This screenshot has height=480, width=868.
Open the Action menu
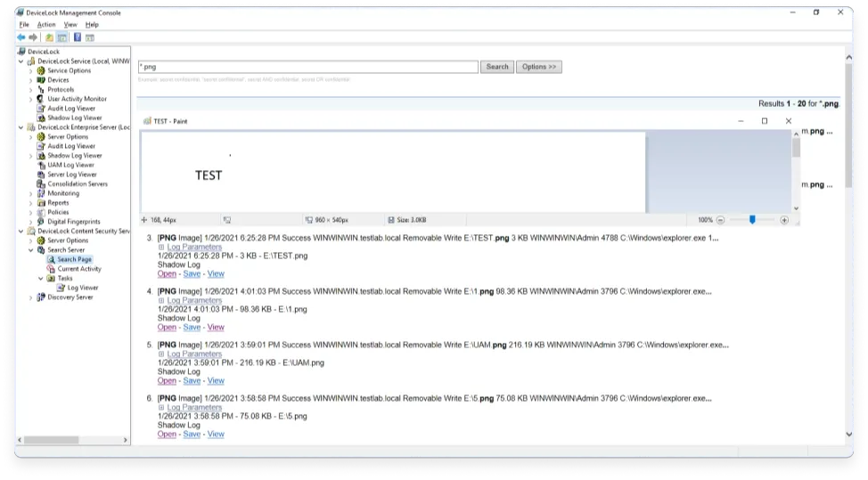[46, 25]
